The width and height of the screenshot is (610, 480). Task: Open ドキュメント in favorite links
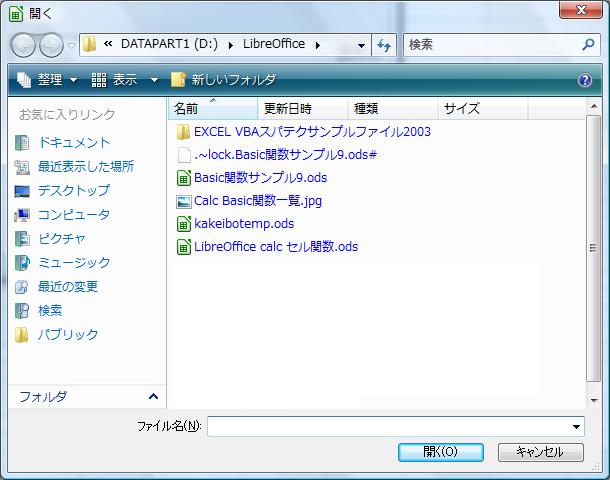tap(74, 143)
